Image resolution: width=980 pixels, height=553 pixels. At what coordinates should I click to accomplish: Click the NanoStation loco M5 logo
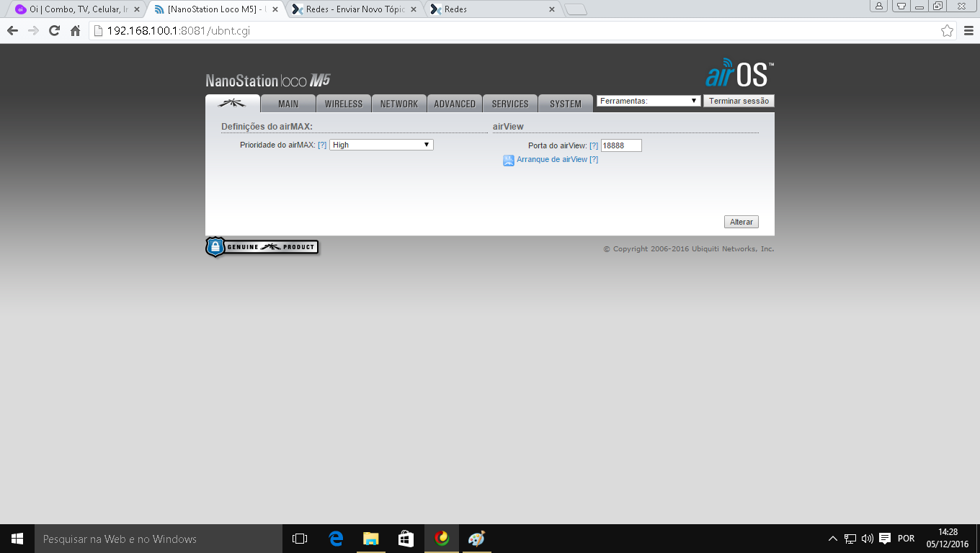tap(268, 80)
